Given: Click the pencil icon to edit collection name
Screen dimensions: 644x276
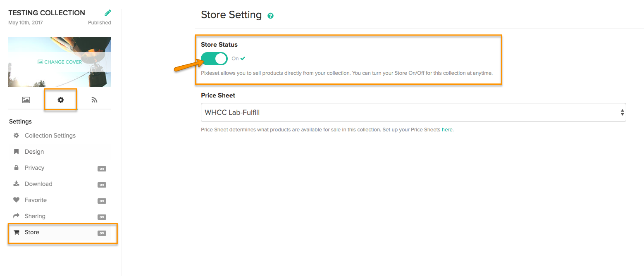Looking at the screenshot, I should click(x=108, y=13).
